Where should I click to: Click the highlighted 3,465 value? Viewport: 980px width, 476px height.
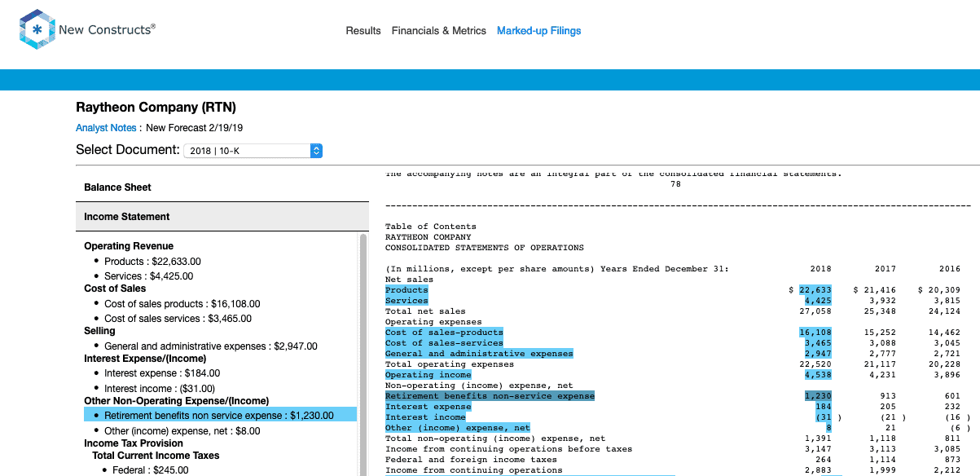pyautogui.click(x=818, y=343)
